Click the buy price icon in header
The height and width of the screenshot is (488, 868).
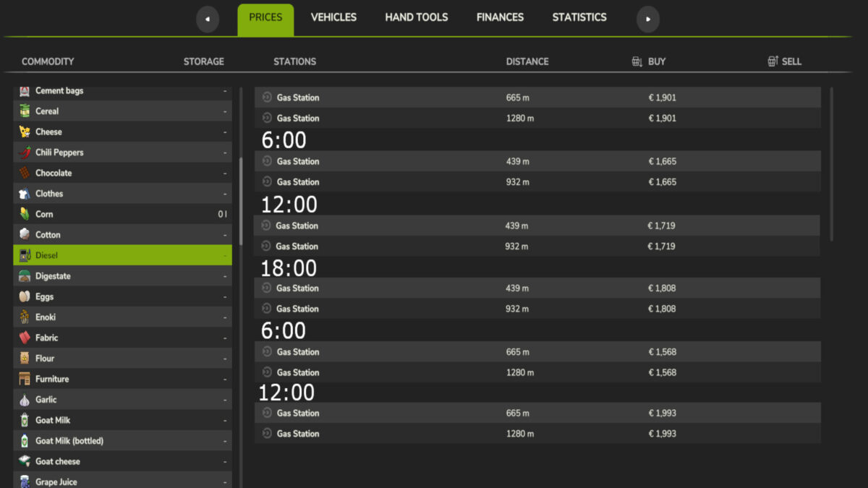(x=637, y=61)
